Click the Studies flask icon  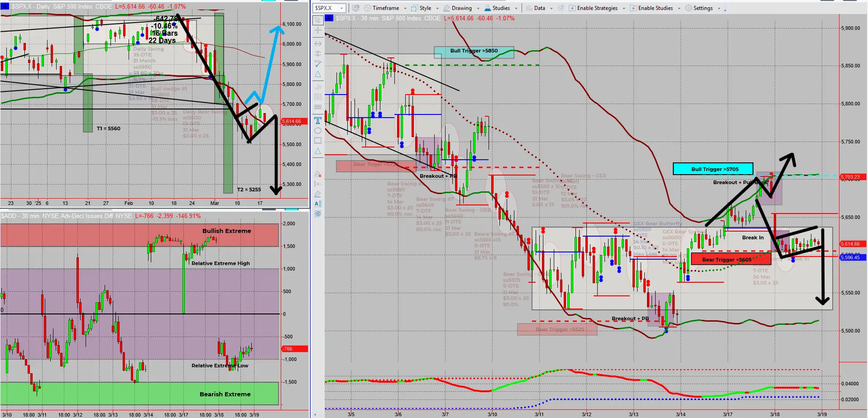pyautogui.click(x=487, y=8)
